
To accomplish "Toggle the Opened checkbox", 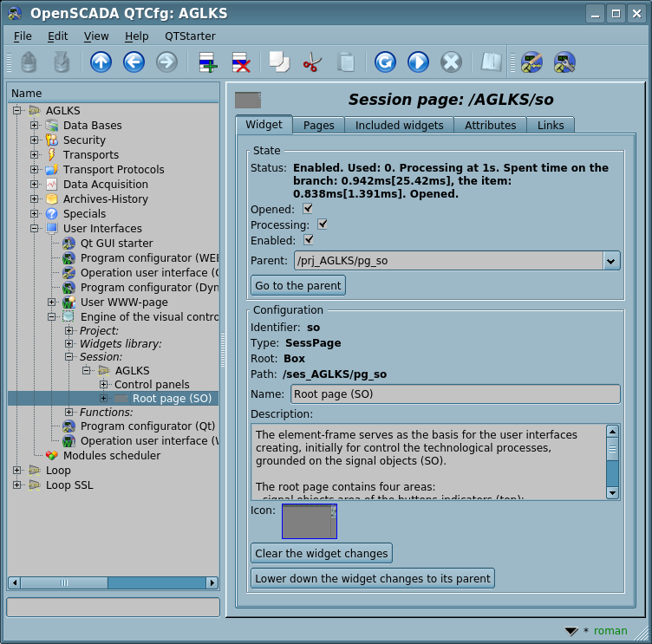I will point(308,209).
